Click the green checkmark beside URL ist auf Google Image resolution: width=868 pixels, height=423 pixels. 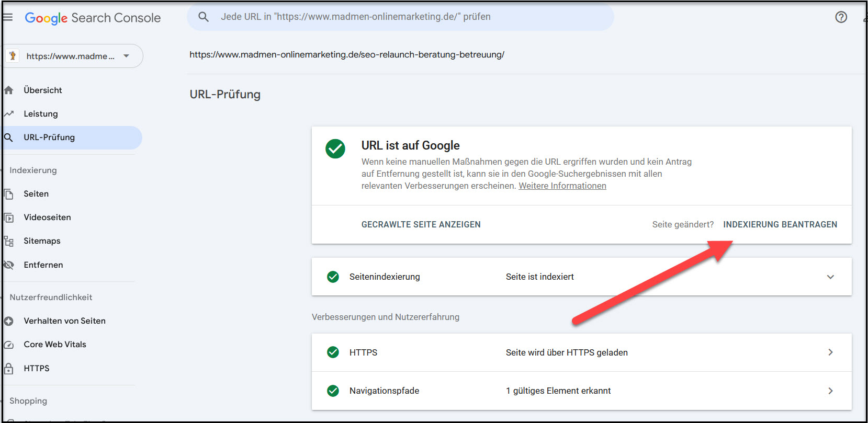335,148
